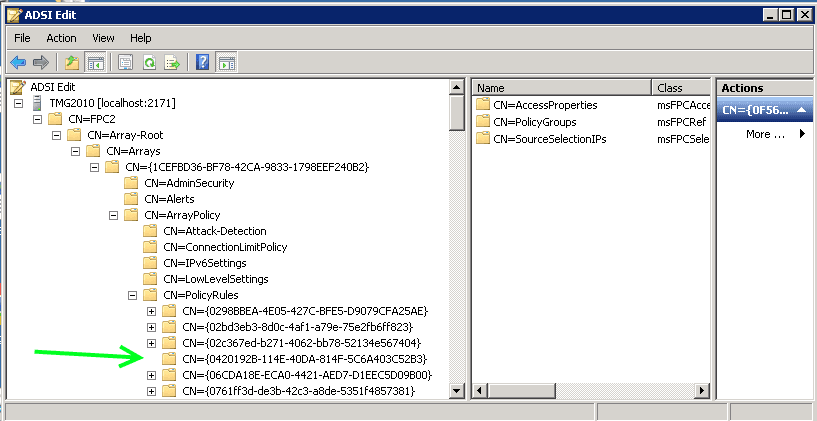Viewport: 817px width, 421px height.
Task: Click the CN=SourceSelectionIPs name text
Action: (550, 140)
